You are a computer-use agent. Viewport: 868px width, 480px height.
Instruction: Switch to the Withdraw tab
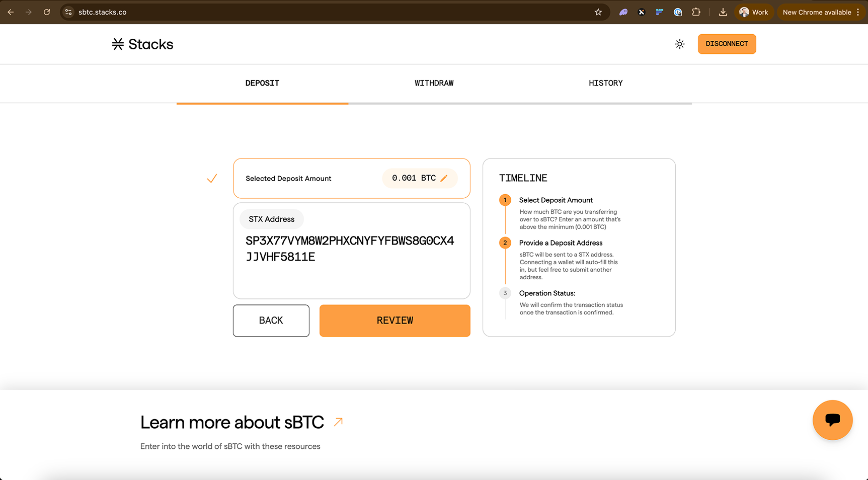[x=434, y=83]
